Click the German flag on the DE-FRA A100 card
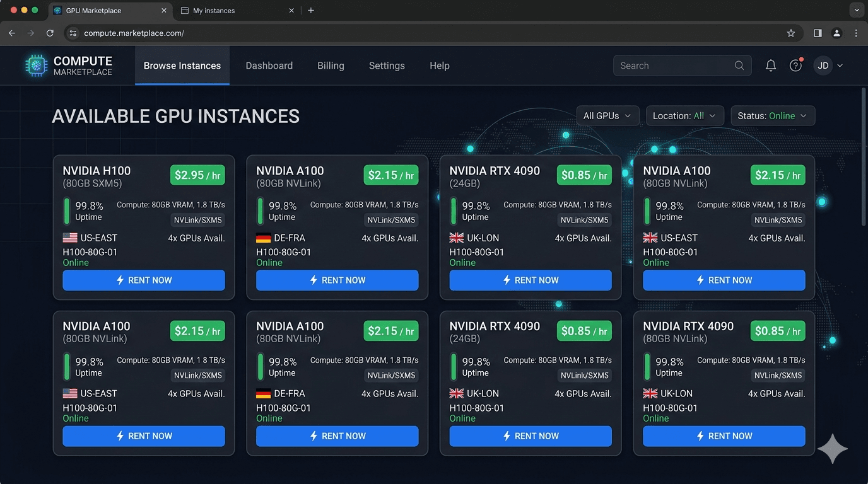This screenshot has width=868, height=484. 263,238
